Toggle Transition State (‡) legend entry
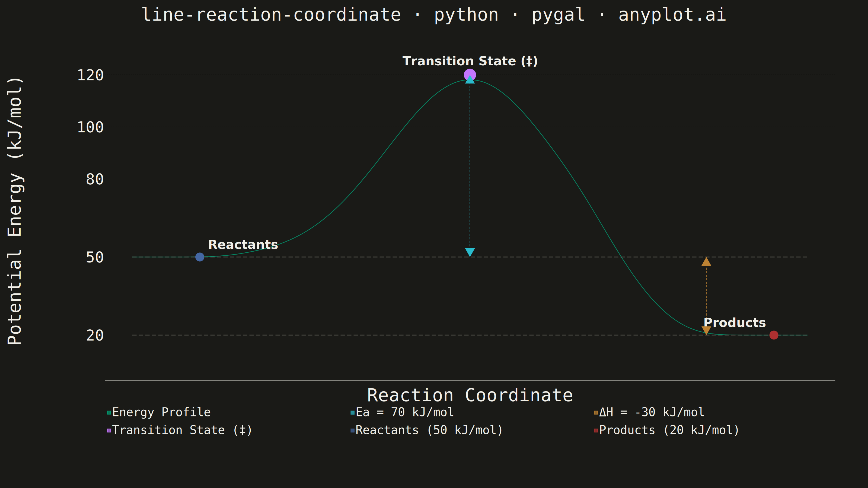Viewport: 868px width, 488px height. pos(179,430)
